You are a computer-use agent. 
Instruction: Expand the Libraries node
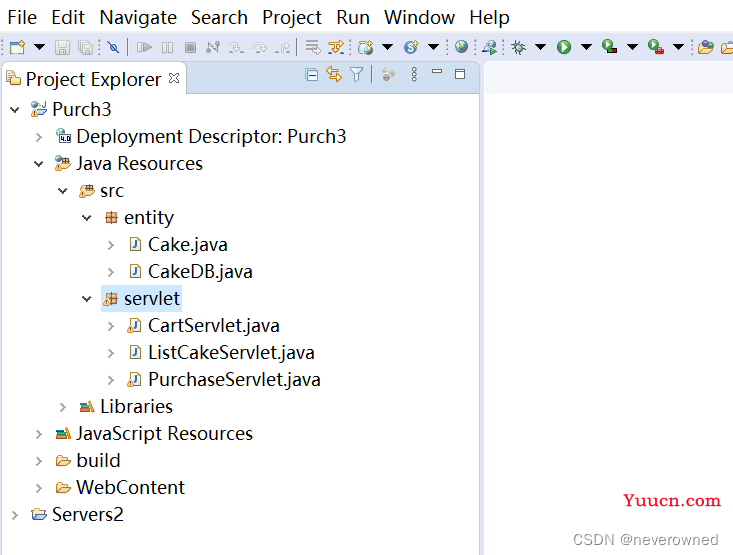tap(63, 407)
